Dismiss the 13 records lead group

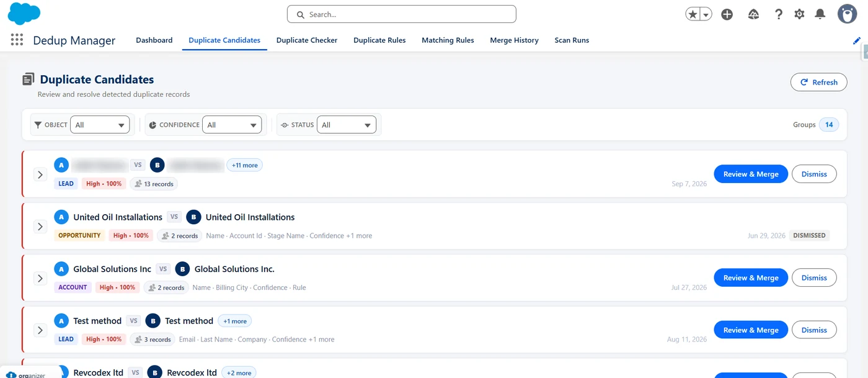point(814,174)
